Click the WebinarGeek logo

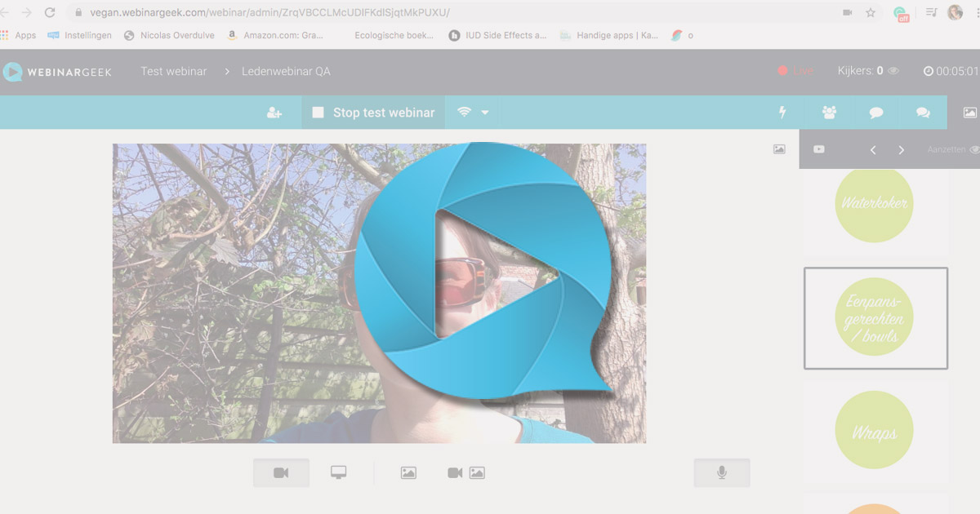57,71
